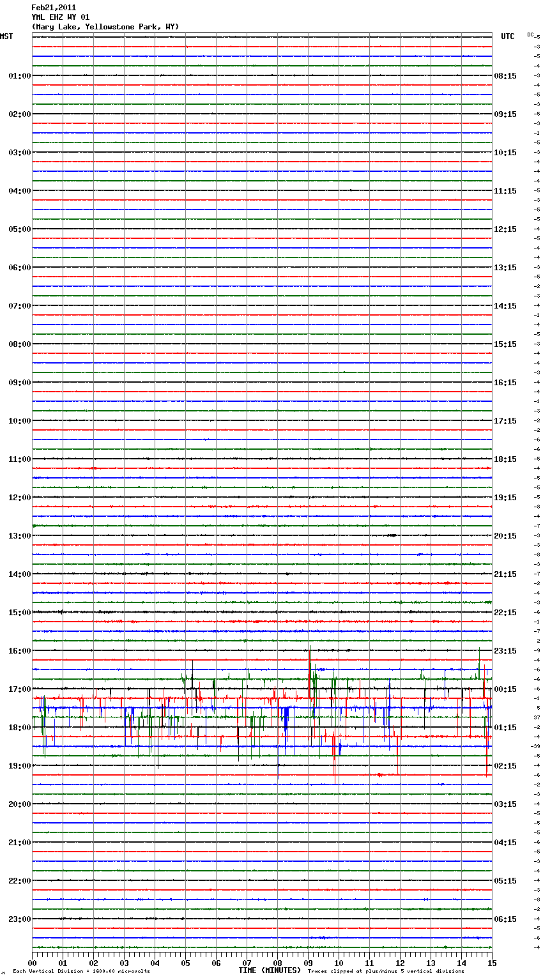Select the 20:00 MST time label
The image size is (543, 980).
point(20,804)
